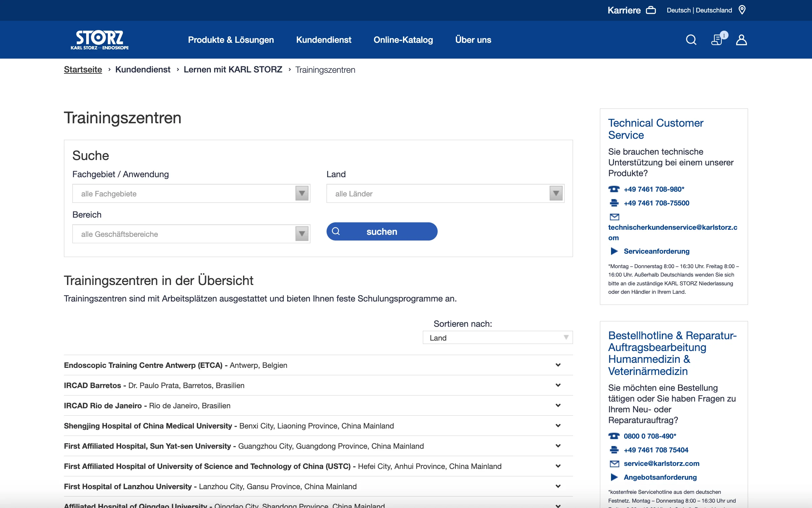Click 'Lernen mit KARL STORZ' breadcrumb
812x508 pixels.
coord(233,69)
